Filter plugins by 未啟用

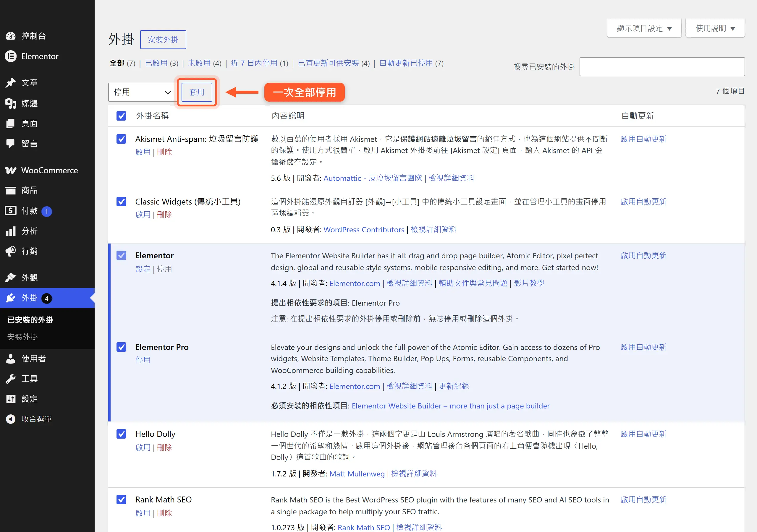point(199,63)
